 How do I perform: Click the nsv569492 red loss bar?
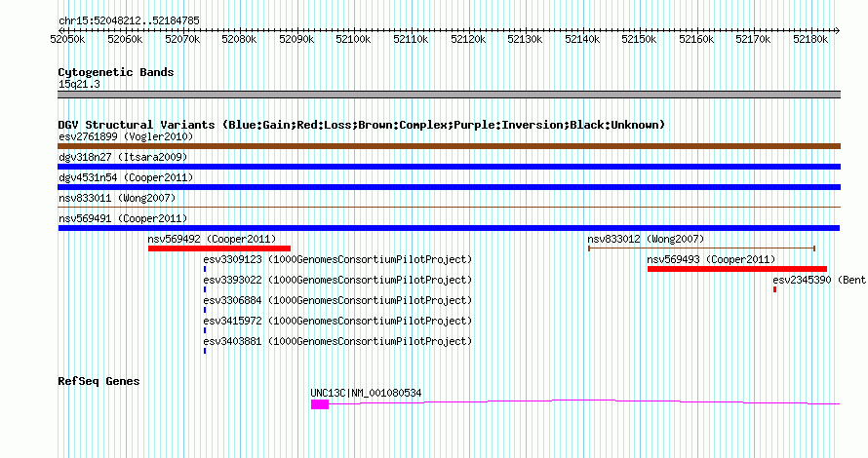219,248
